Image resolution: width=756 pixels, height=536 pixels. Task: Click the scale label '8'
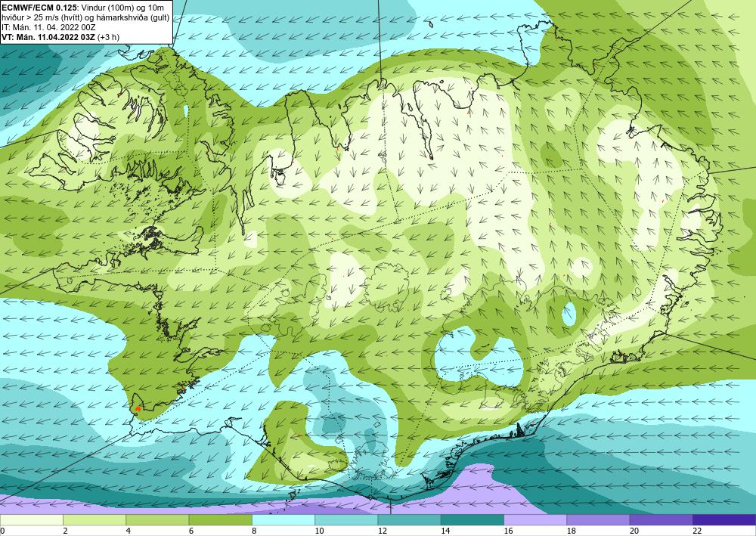254,531
